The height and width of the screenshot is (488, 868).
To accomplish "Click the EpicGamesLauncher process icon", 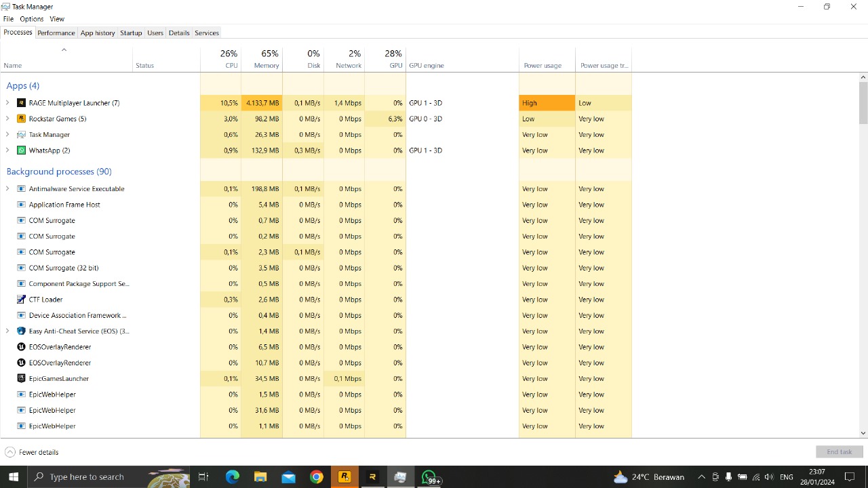I will pyautogui.click(x=21, y=379).
